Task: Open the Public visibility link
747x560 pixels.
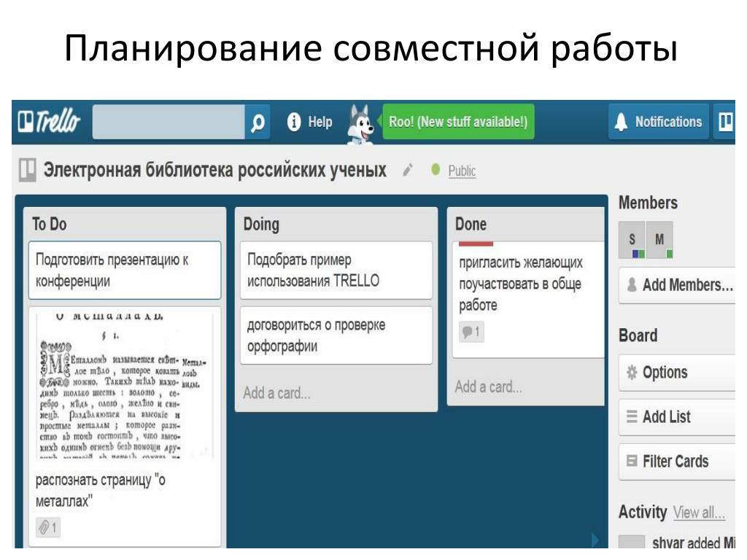Action: click(x=462, y=171)
